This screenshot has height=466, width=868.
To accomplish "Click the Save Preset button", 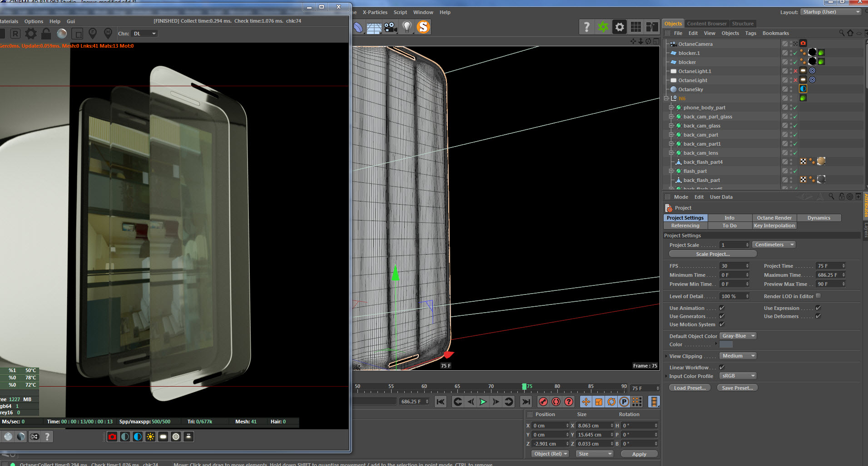I will coord(737,388).
